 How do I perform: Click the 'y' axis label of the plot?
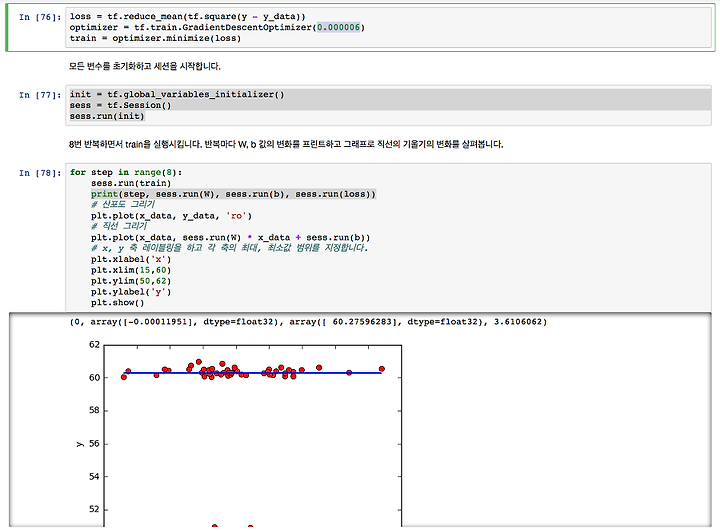(x=80, y=444)
